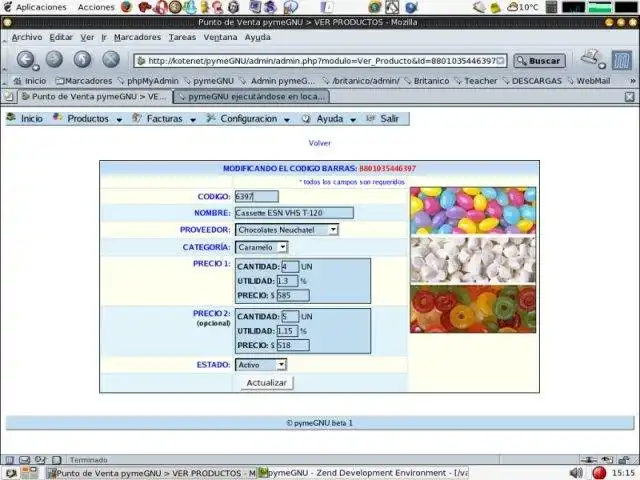Click the Actualizar button
Screen dimensions: 640x480
tap(267, 383)
